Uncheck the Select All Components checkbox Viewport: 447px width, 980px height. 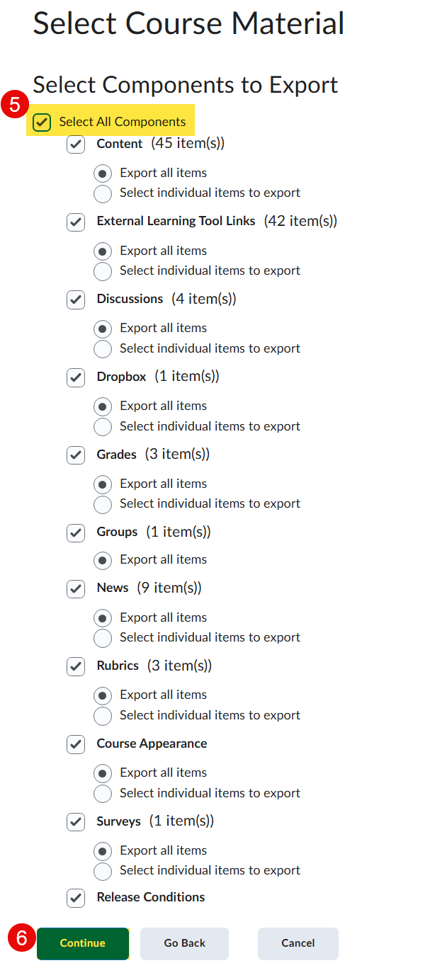point(43,122)
